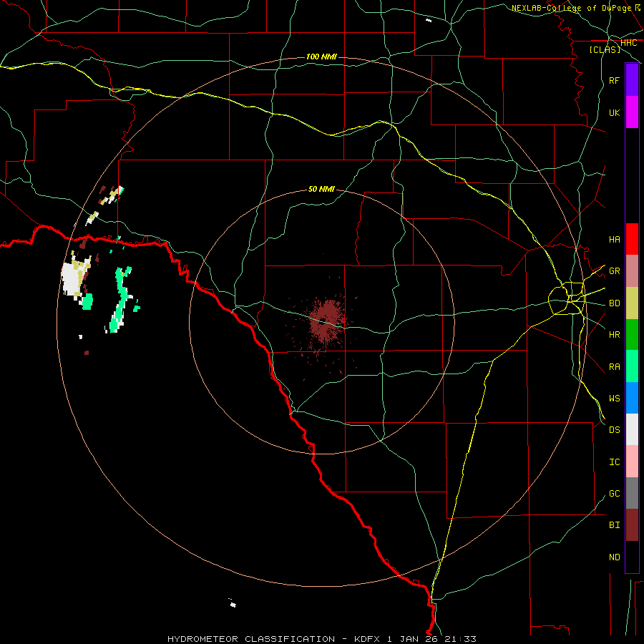This screenshot has height=644, width=644.
Task: Click the BD legend label
Action: pyautogui.click(x=614, y=303)
